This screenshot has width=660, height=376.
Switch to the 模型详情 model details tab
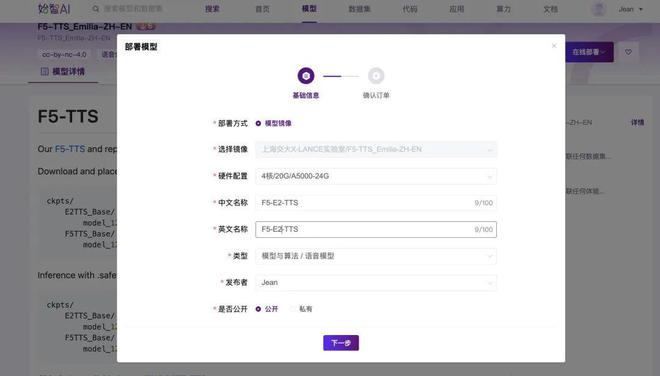click(63, 72)
